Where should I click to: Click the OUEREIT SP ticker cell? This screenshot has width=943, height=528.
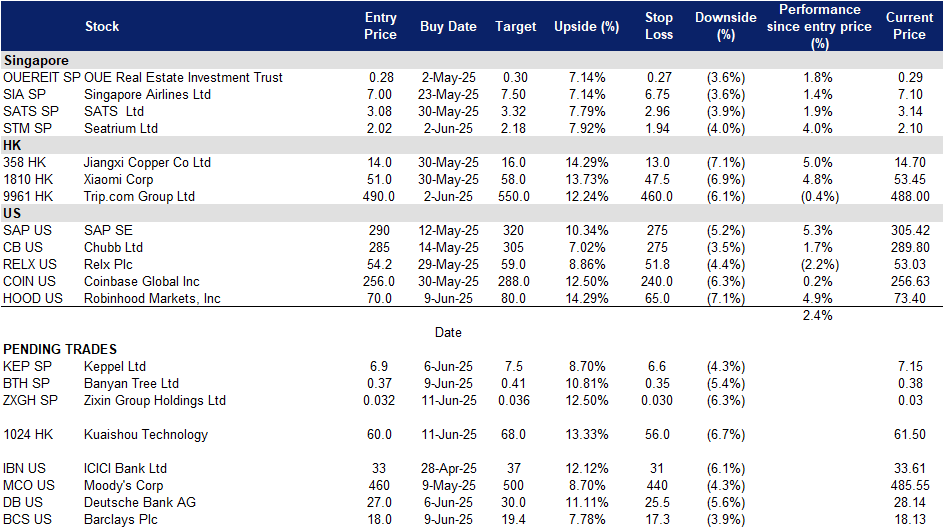(x=41, y=78)
